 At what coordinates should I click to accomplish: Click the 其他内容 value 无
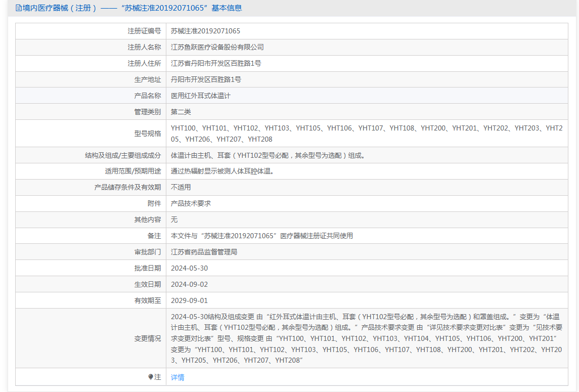[174, 220]
